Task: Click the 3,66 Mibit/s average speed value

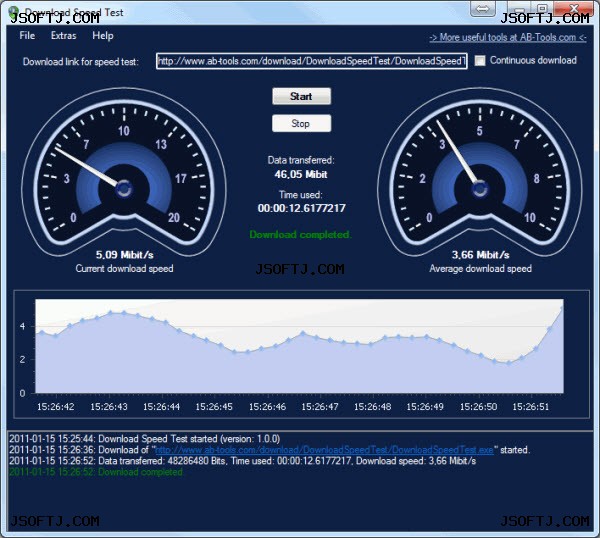Action: pyautogui.click(x=480, y=255)
